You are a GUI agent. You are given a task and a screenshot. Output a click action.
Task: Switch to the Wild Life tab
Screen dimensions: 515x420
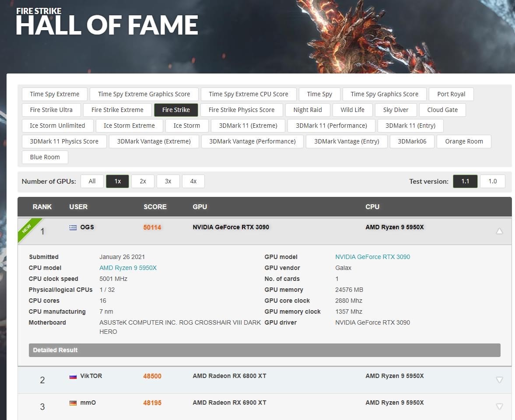click(x=352, y=110)
